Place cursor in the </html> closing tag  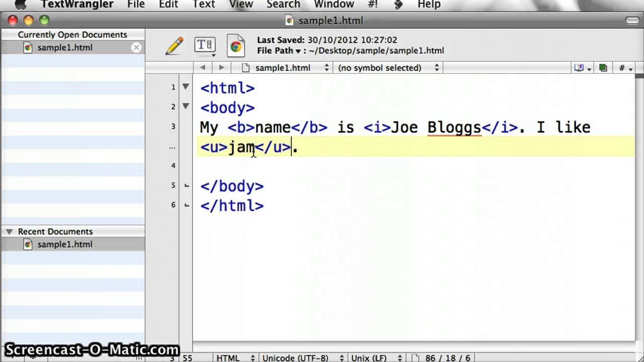coord(232,206)
